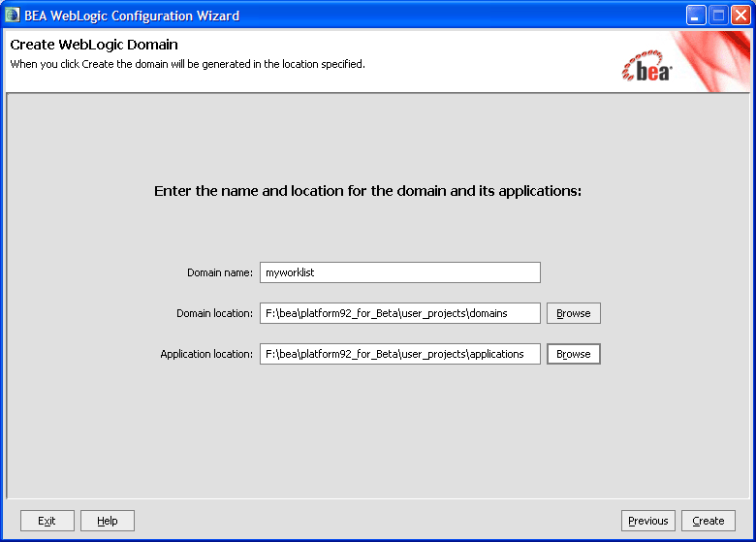
Task: Click the Domain name input field
Action: 399,272
